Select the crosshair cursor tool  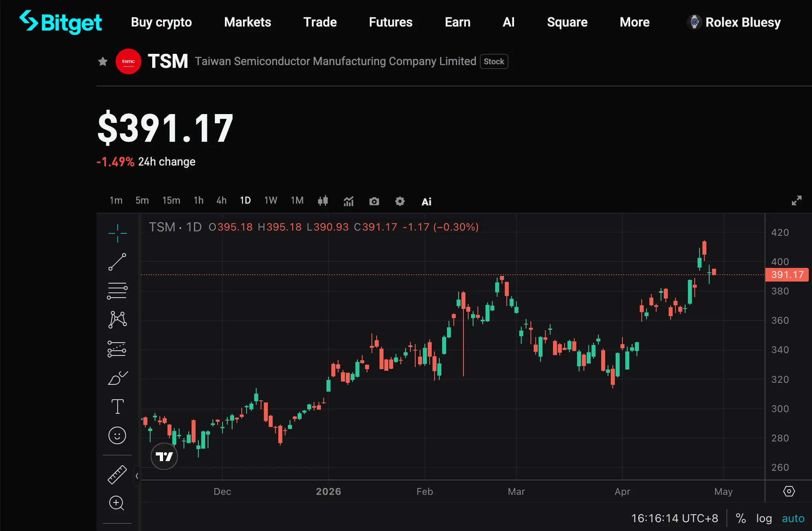point(117,233)
